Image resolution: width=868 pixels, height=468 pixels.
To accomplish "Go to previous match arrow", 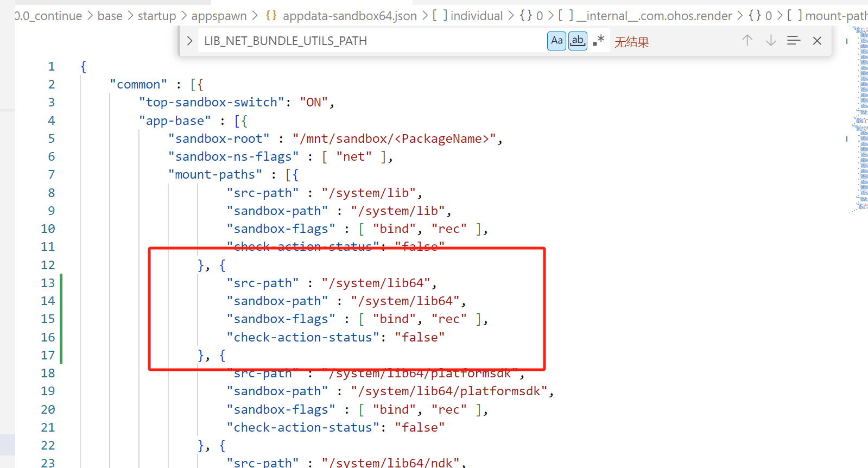I will (747, 41).
